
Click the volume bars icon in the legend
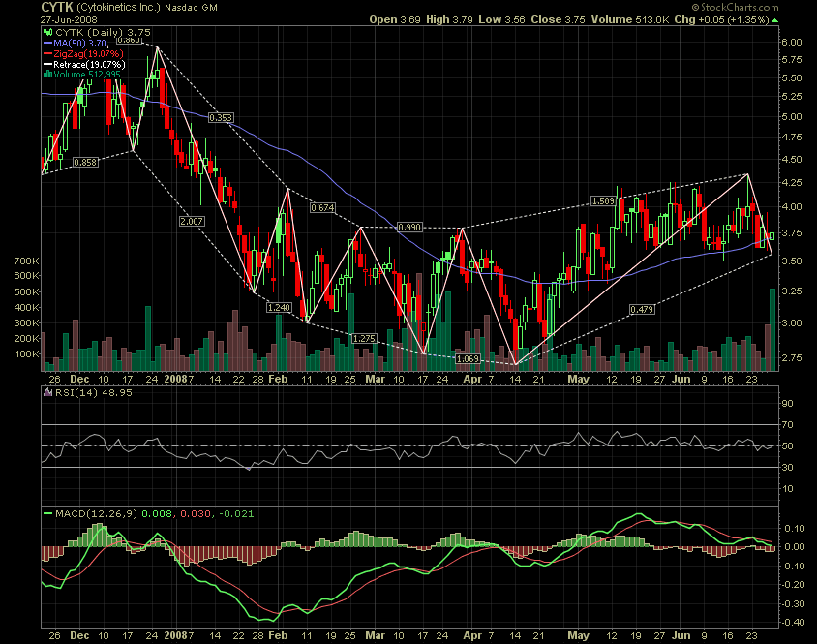48,74
